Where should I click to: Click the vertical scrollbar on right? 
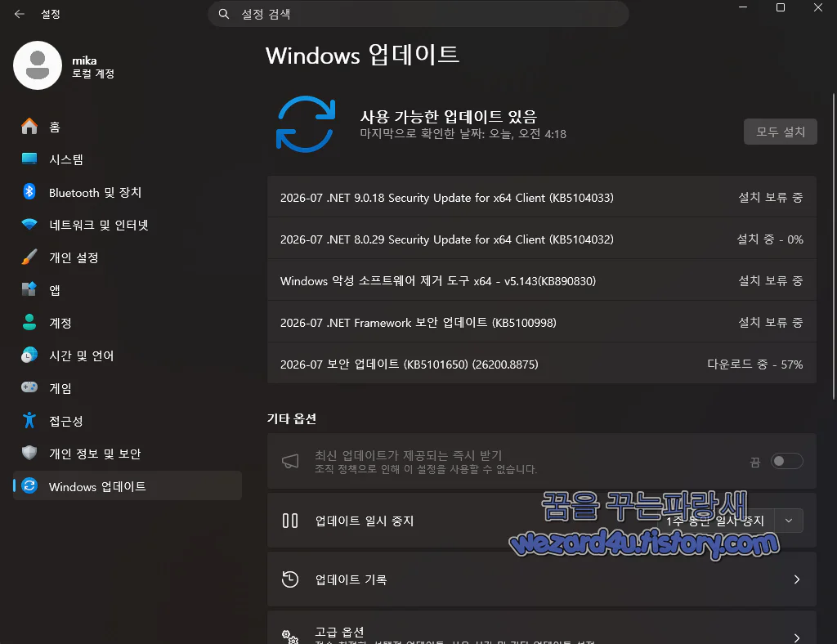click(833, 247)
